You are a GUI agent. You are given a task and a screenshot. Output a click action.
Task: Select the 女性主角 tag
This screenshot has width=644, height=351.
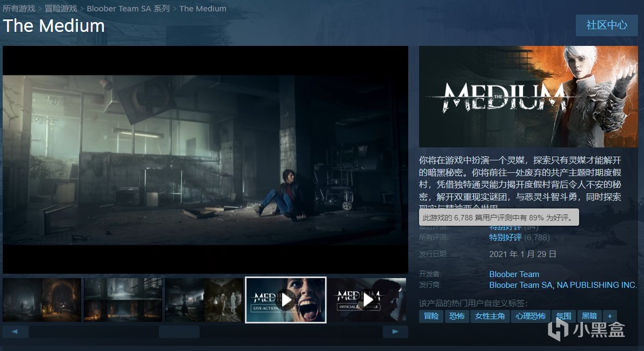(x=490, y=316)
